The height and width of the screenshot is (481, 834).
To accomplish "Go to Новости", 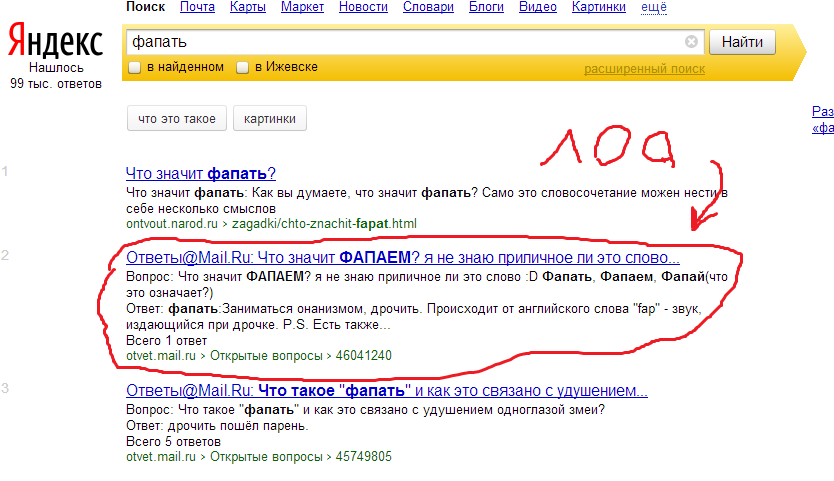I will (363, 7).
